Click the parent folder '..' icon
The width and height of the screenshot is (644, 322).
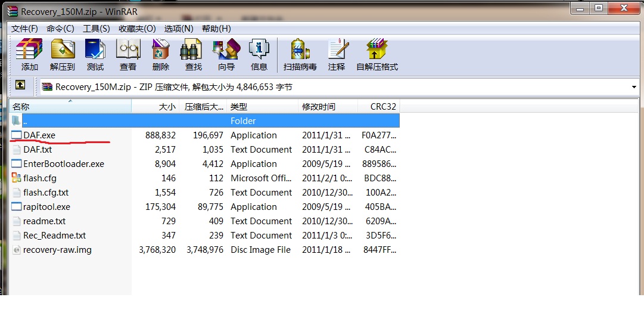pyautogui.click(x=15, y=120)
